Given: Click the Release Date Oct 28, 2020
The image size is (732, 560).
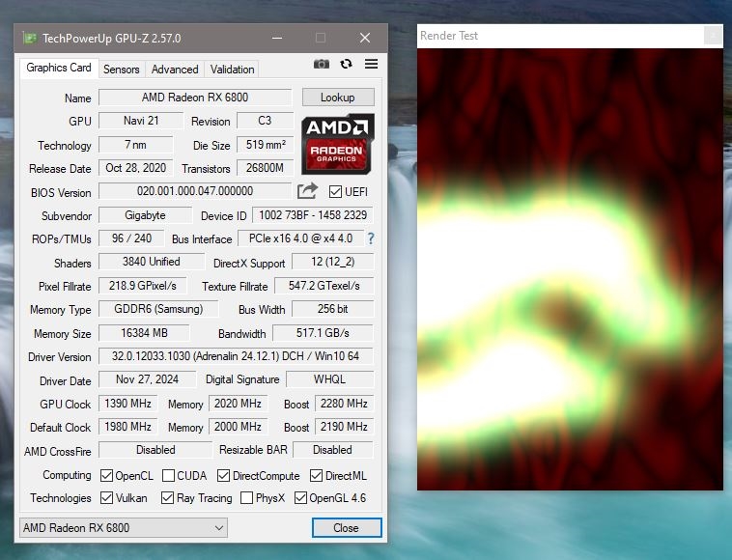Looking at the screenshot, I should 135,168.
